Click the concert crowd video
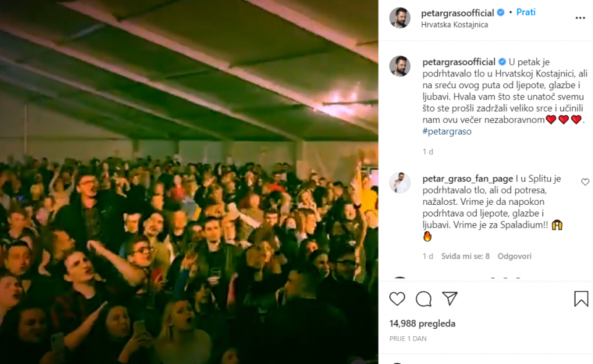The width and height of the screenshot is (593, 364). [189, 182]
